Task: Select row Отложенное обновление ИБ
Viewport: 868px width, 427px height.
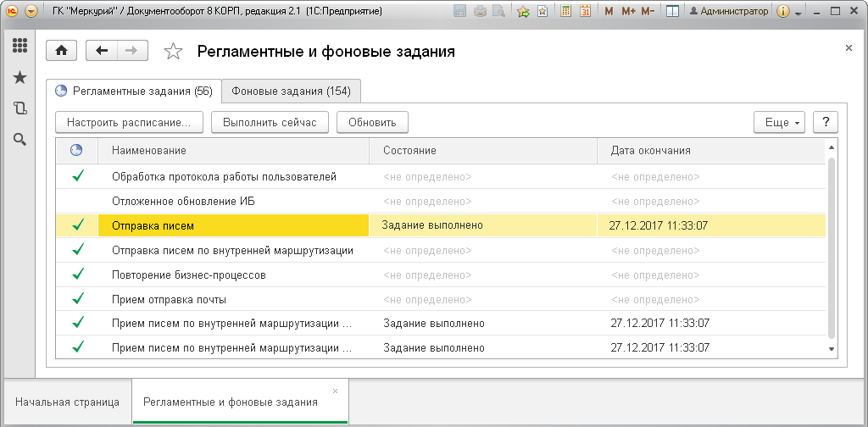Action: (x=441, y=202)
